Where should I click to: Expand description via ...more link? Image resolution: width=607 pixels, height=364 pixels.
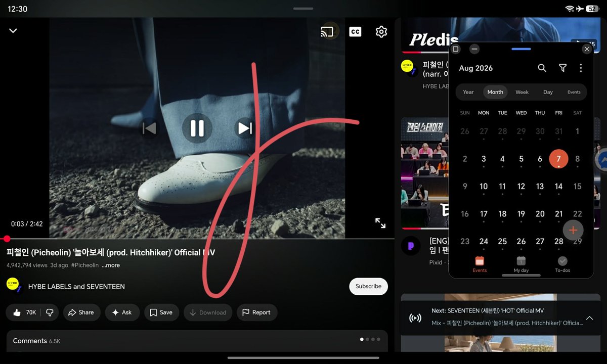(x=111, y=265)
